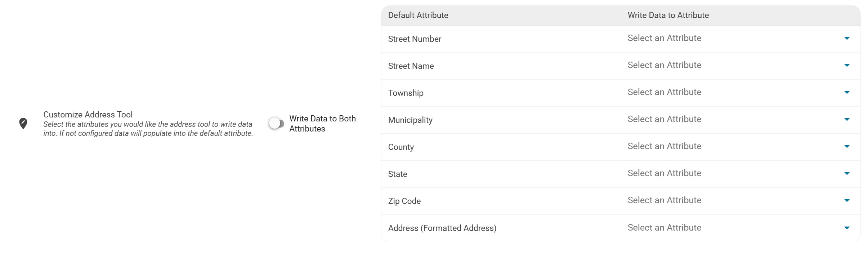Image resolution: width=868 pixels, height=254 pixels.
Task: Open the Zip Code attribute dropdown arrow
Action: pyautogui.click(x=847, y=200)
